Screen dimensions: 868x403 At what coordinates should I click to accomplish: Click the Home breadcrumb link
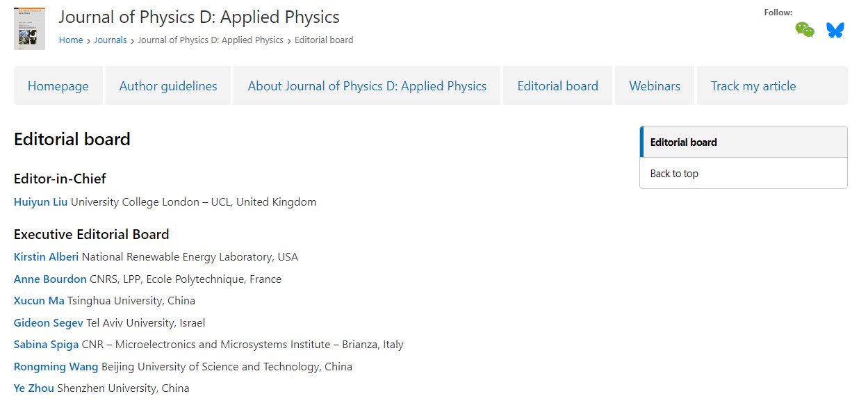coord(71,40)
